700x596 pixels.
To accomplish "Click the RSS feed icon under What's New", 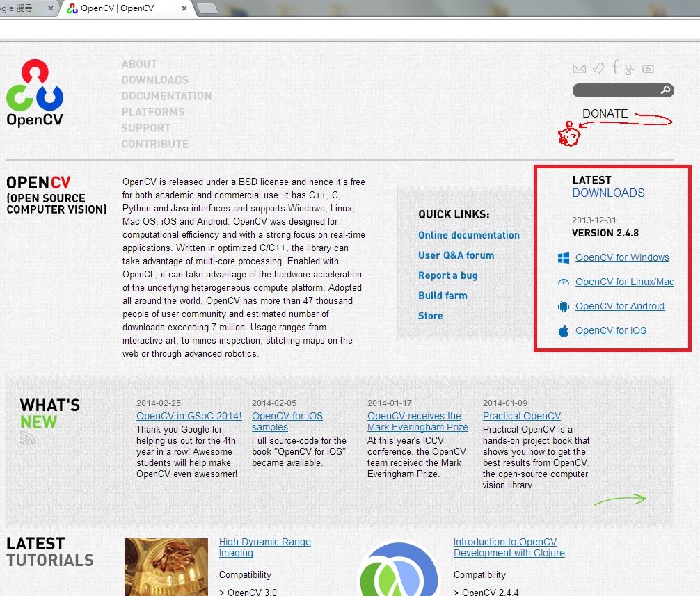I will tap(28, 438).
